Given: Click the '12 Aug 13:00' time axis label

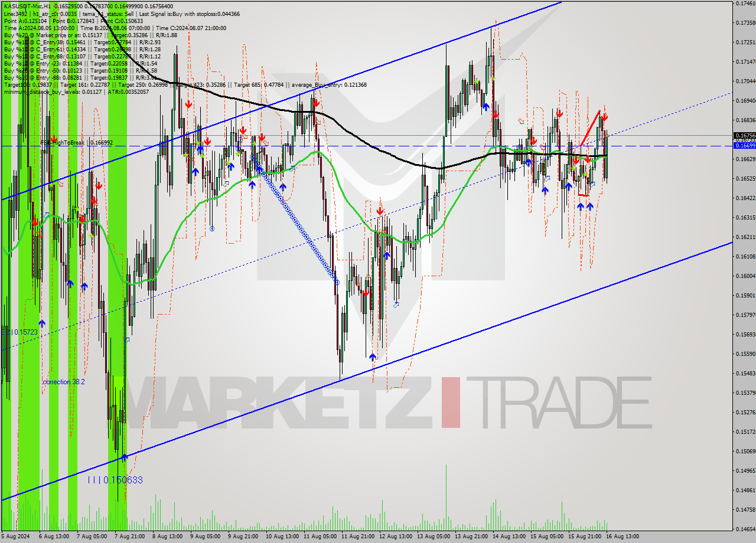Looking at the screenshot, I should tap(396, 537).
